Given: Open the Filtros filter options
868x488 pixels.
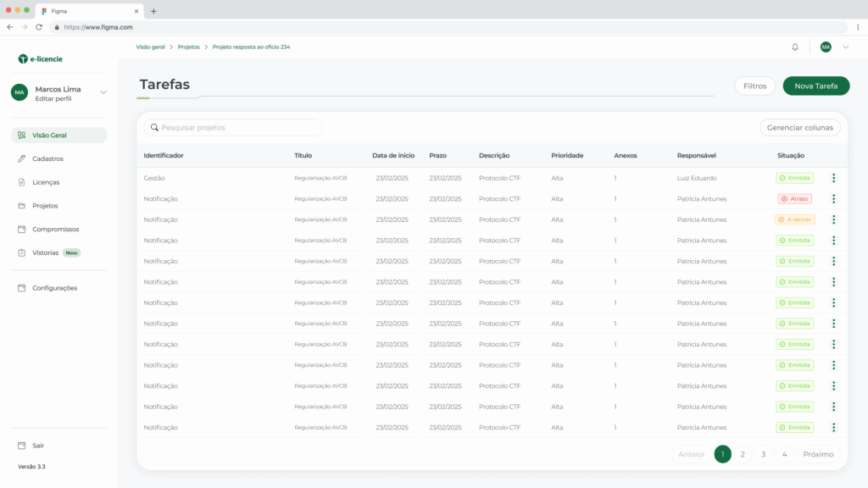Looking at the screenshot, I should tap(754, 86).
